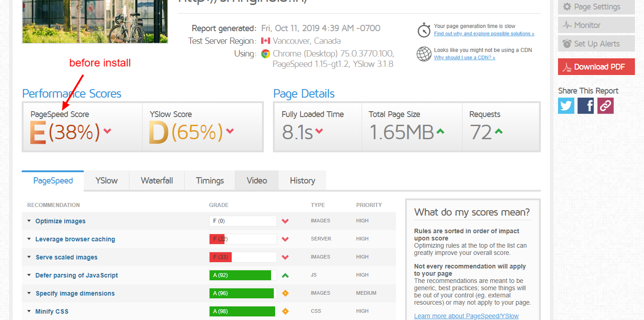The height and width of the screenshot is (320, 644).
Task: Click the SERVER type cell
Action: click(321, 239)
